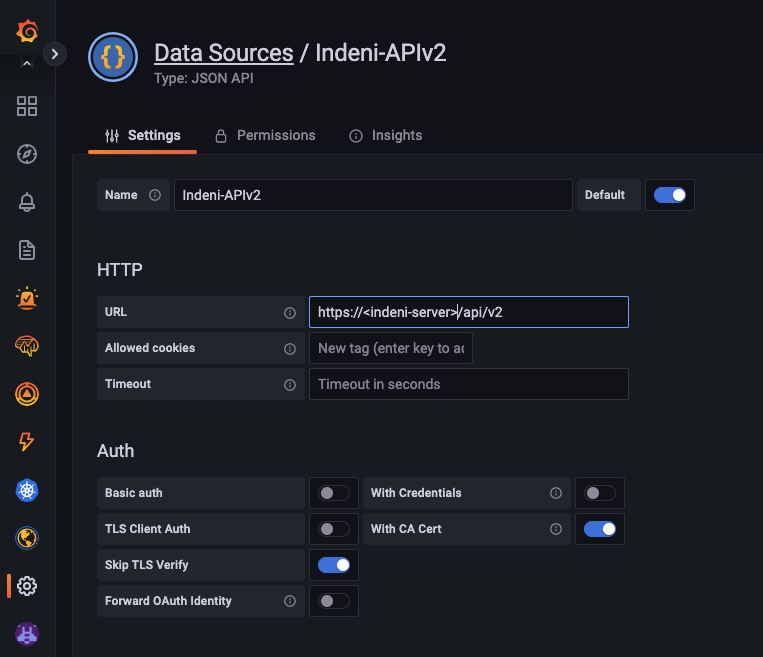Screen dimensions: 763x657
Task: Disable the Skip TLS Verify toggle
Action: point(334,565)
